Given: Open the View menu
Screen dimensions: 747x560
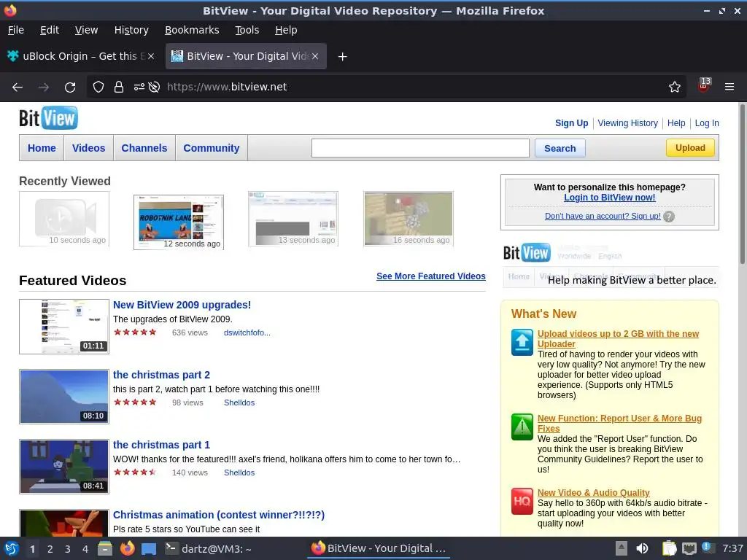Looking at the screenshot, I should [86, 30].
